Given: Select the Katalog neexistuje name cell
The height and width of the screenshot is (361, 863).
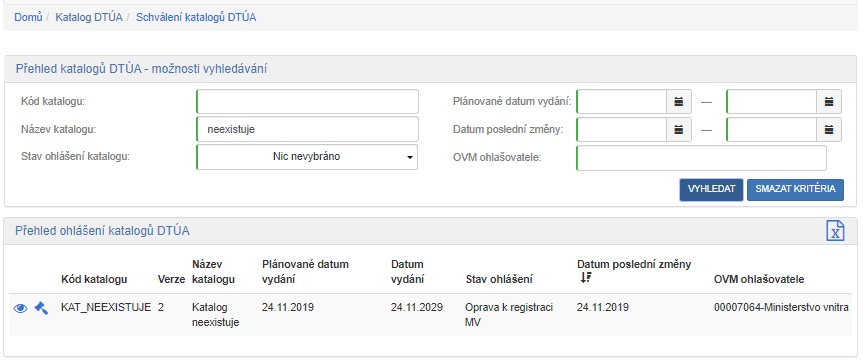Looking at the screenshot, I should [216, 315].
